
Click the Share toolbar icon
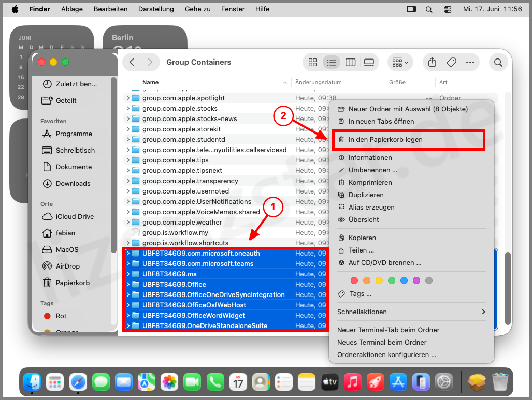point(432,63)
